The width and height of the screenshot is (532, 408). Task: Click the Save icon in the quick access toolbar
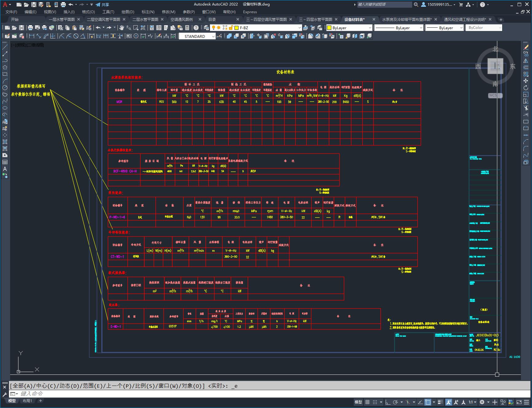(34, 5)
